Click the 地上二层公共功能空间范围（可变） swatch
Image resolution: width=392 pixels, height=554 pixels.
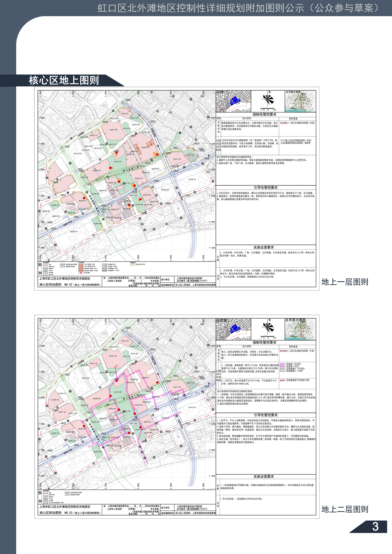282,351
